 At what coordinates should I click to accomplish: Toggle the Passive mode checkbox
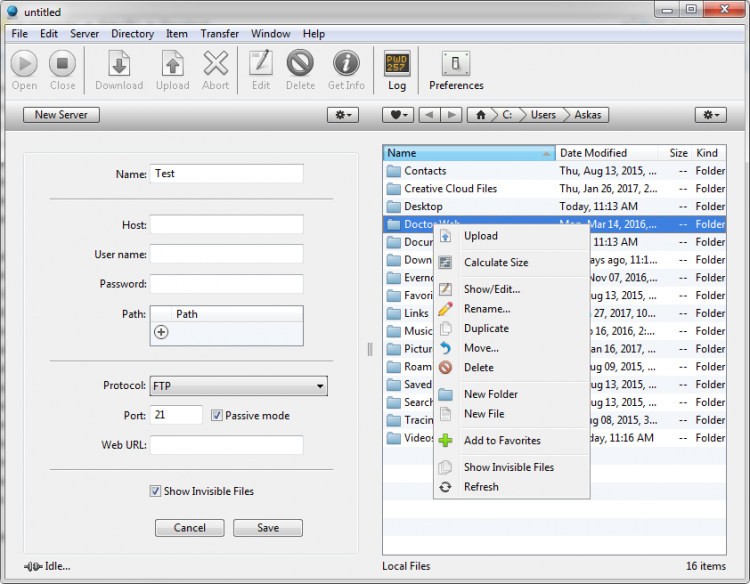[x=217, y=415]
